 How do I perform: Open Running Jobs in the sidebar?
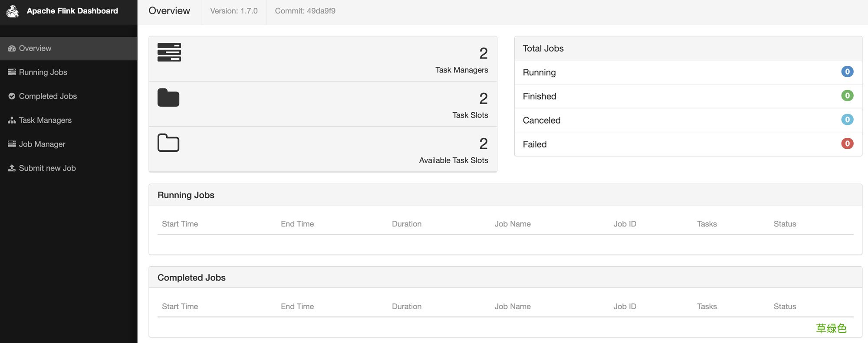tap(43, 72)
